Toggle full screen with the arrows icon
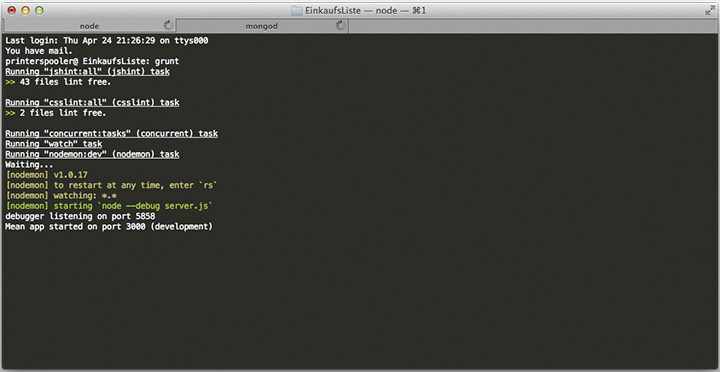Image resolution: width=720 pixels, height=372 pixels. [710, 10]
